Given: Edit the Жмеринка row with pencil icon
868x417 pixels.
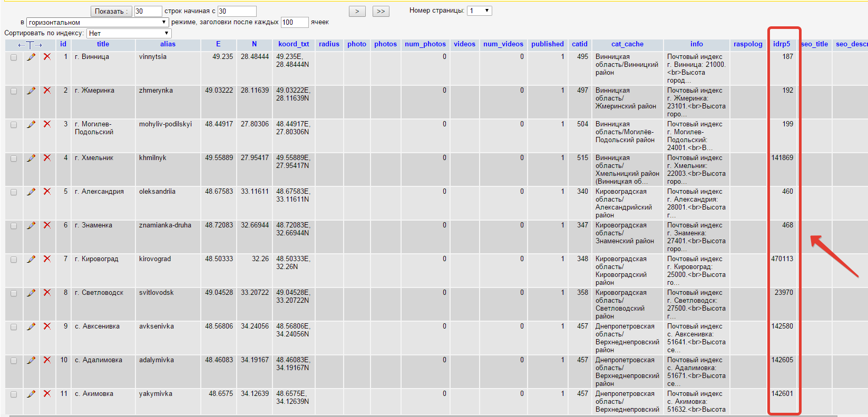Looking at the screenshot, I should [x=31, y=91].
